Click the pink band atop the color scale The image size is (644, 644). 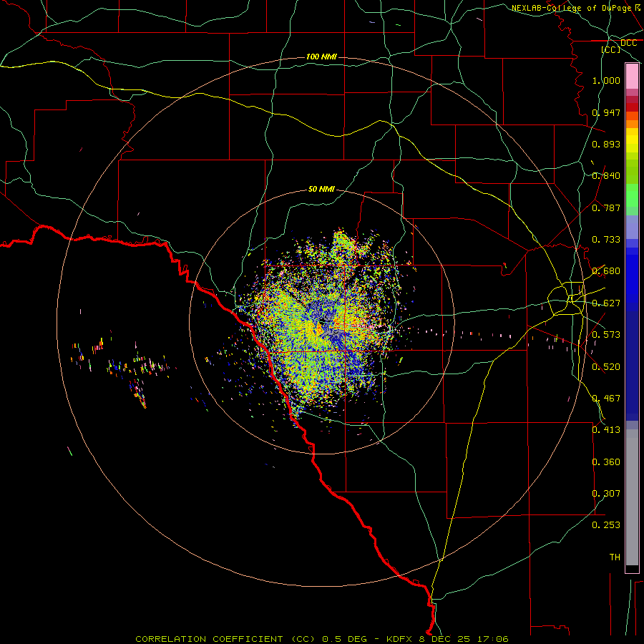632,77
